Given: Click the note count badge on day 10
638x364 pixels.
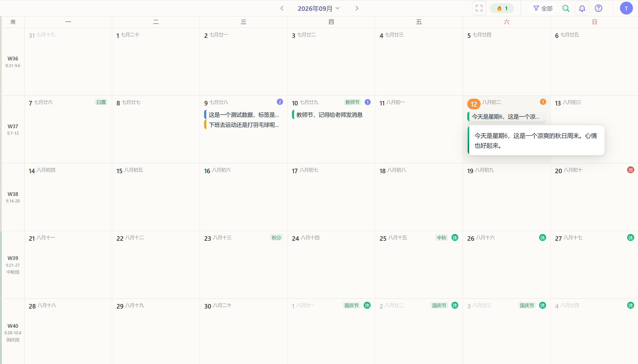Looking at the screenshot, I should coord(368,102).
